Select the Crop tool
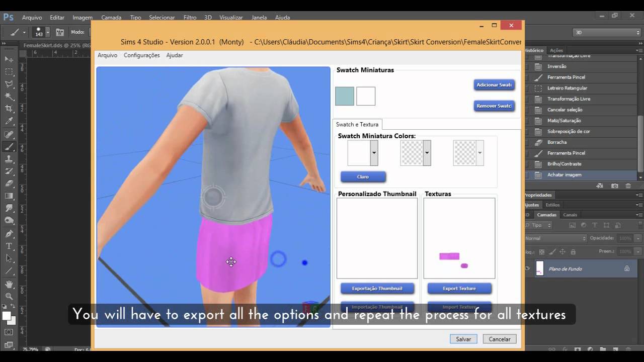This screenshot has height=362, width=644. pos(9,109)
